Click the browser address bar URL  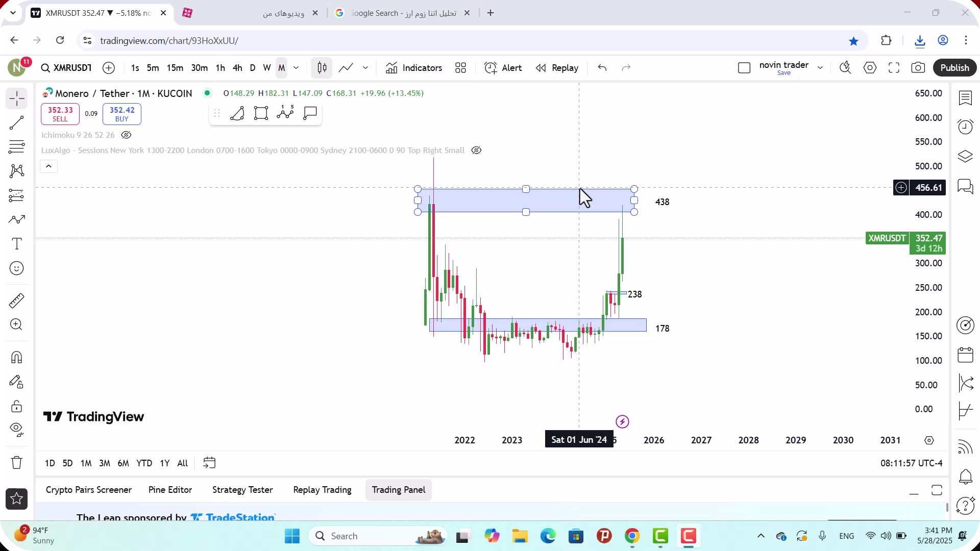tap(169, 41)
